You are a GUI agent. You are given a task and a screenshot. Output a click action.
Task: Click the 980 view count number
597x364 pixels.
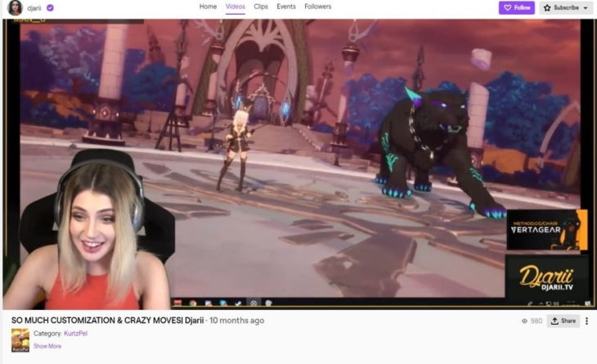(x=536, y=321)
